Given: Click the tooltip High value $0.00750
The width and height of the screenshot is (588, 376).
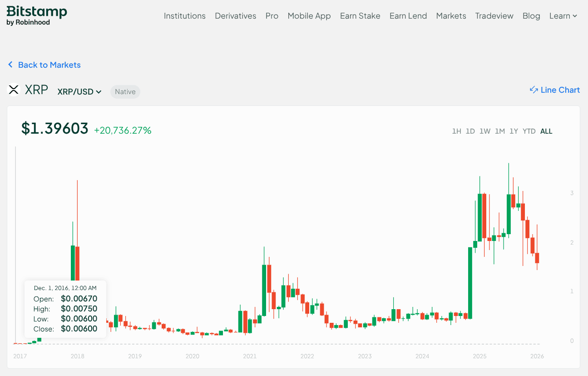Looking at the screenshot, I should tap(79, 309).
